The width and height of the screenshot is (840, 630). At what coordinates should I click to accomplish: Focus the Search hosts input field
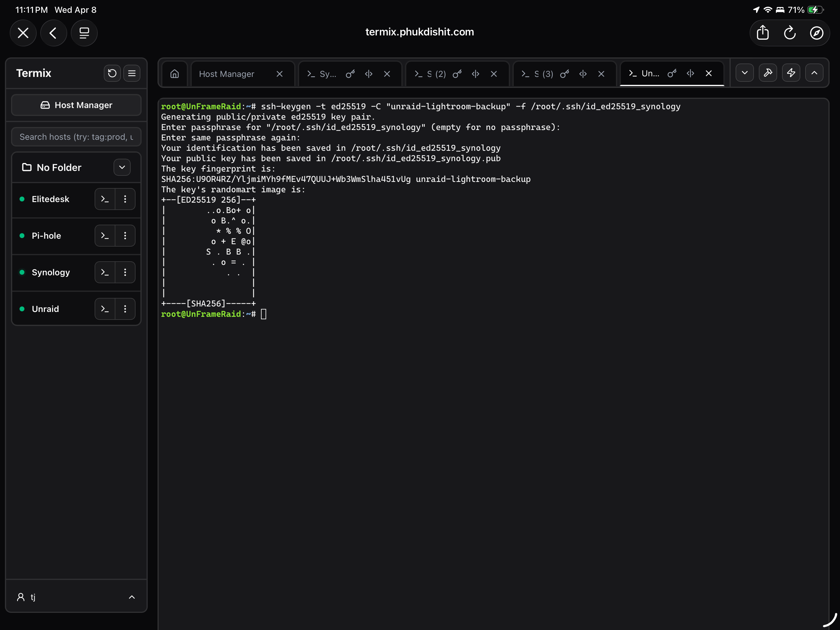coord(76,137)
